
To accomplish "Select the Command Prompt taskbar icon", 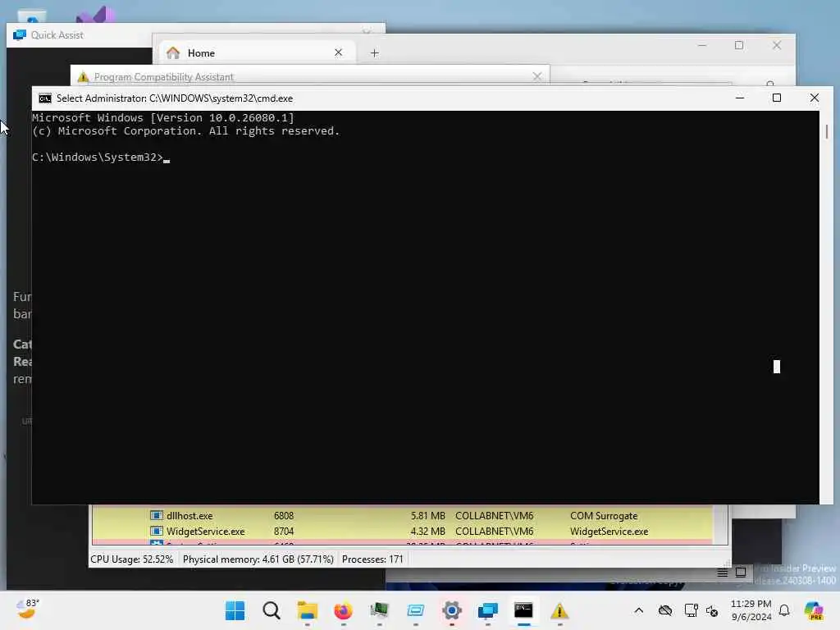I will coord(523,610).
